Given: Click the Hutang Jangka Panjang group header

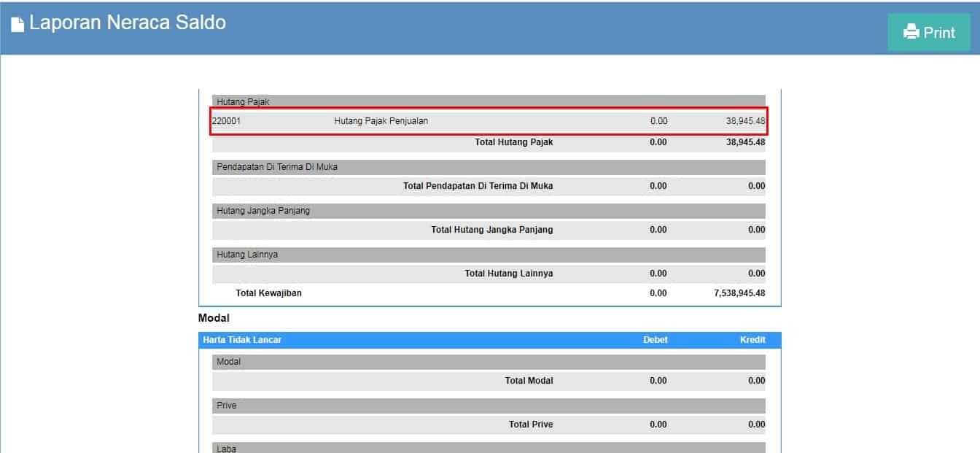Looking at the screenshot, I should pyautogui.click(x=263, y=211).
